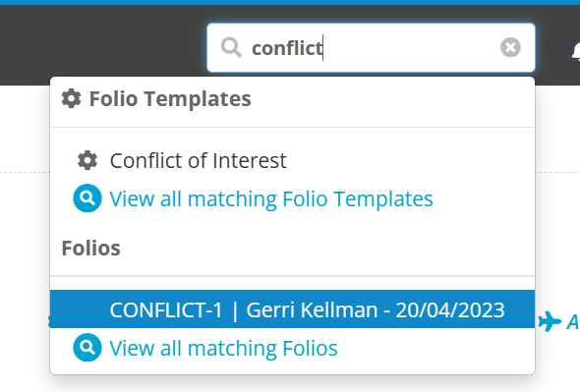Image resolution: width=580 pixels, height=392 pixels.
Task: Click the gear icon next to Conflict of Interest
Action: coord(87,160)
